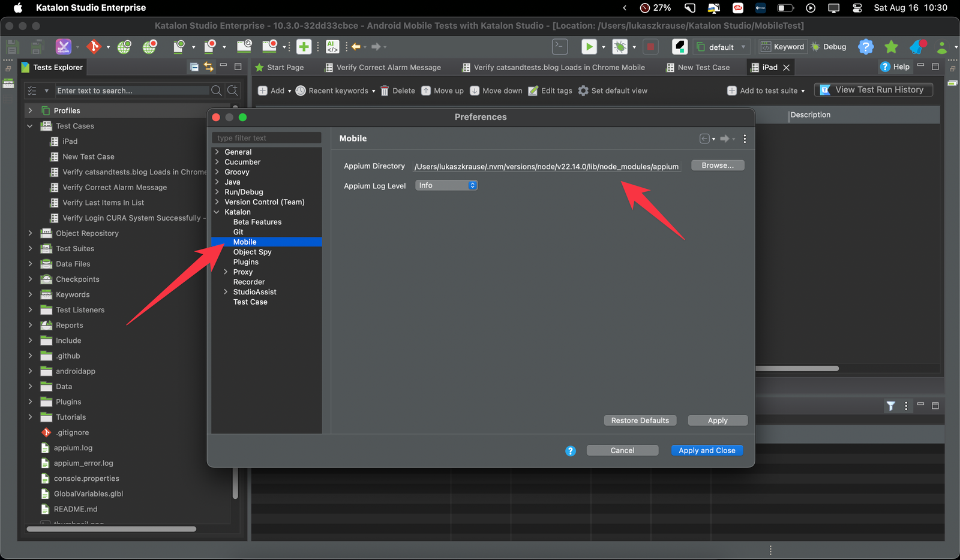
Task: Open the terminal console toolbar icon
Action: pyautogui.click(x=560, y=47)
